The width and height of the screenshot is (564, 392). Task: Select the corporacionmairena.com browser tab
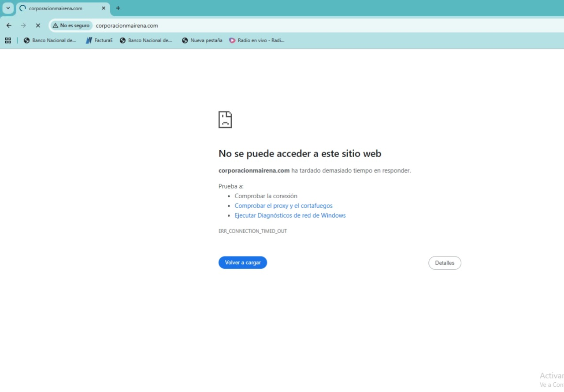click(x=57, y=8)
